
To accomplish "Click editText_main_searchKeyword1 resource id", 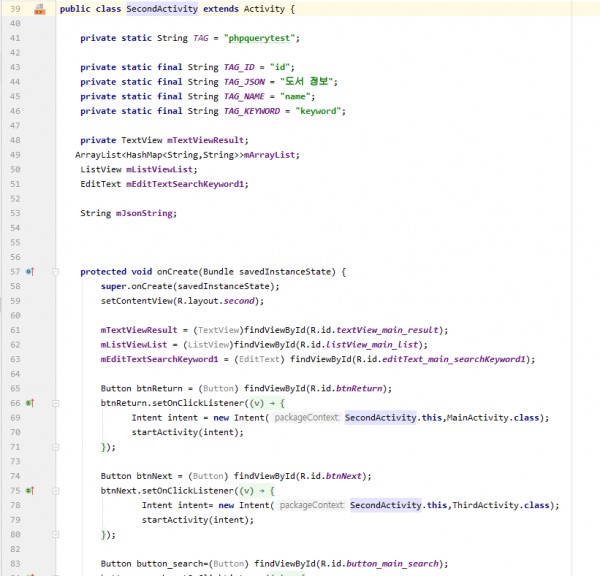I will [x=454, y=359].
